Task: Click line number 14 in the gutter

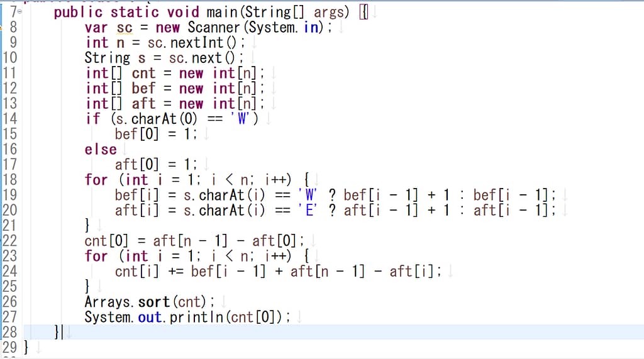Action: point(9,119)
